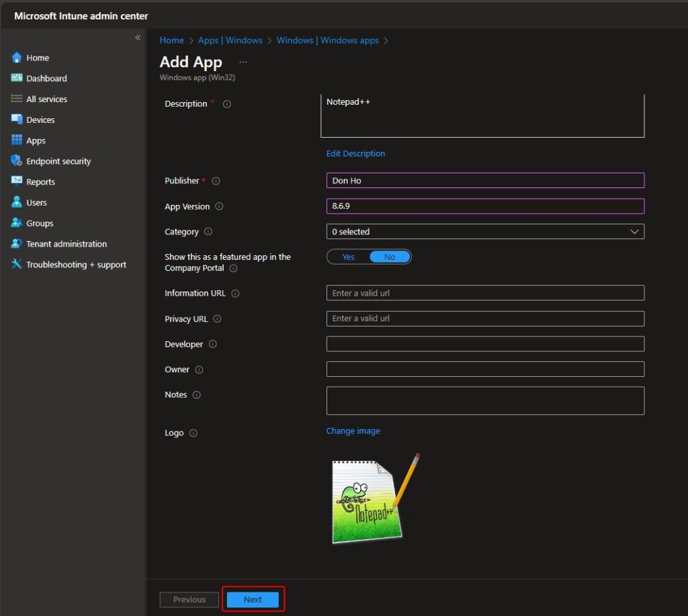Screen dimensions: 688x616
Task: Open Users in the sidebar
Action: click(36, 203)
